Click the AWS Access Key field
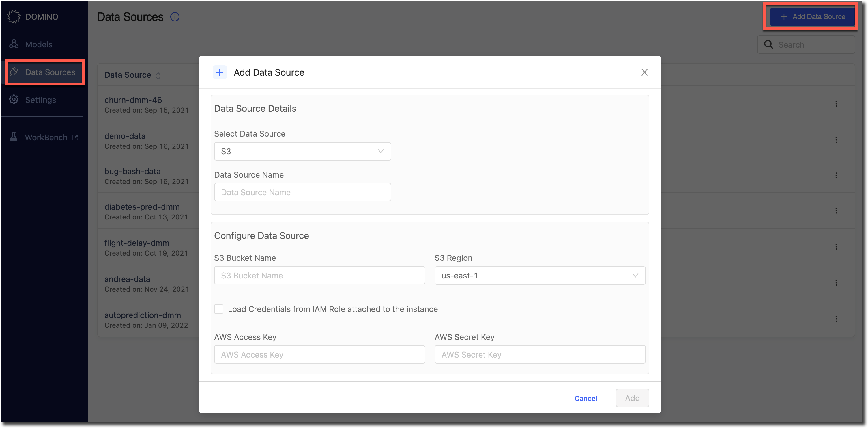The image size is (868, 428). click(319, 354)
